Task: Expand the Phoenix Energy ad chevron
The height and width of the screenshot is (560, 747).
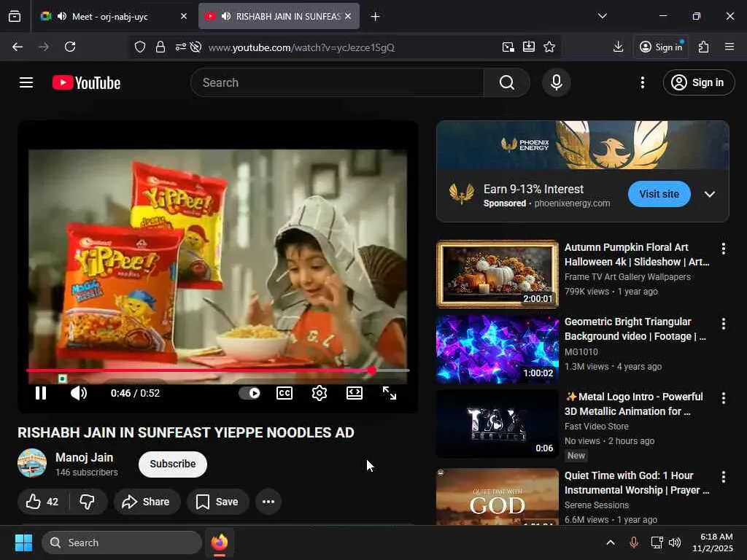Action: pos(710,194)
